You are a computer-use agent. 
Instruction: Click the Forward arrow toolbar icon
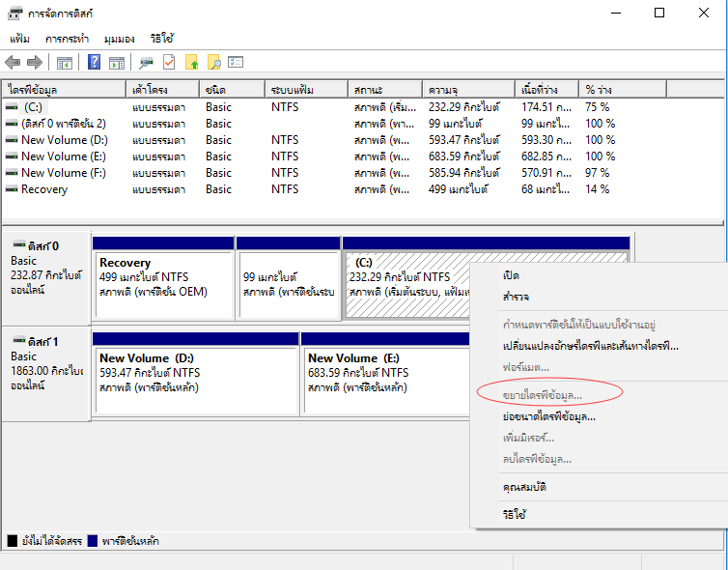tap(35, 63)
